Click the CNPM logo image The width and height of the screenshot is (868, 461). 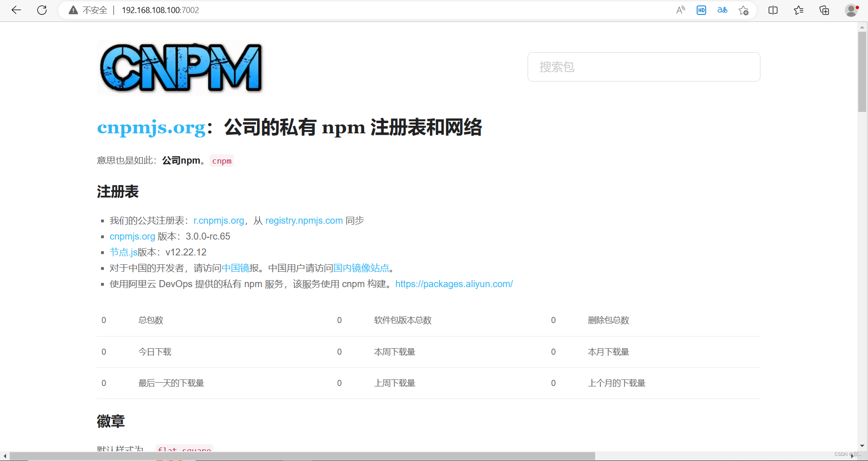180,67
